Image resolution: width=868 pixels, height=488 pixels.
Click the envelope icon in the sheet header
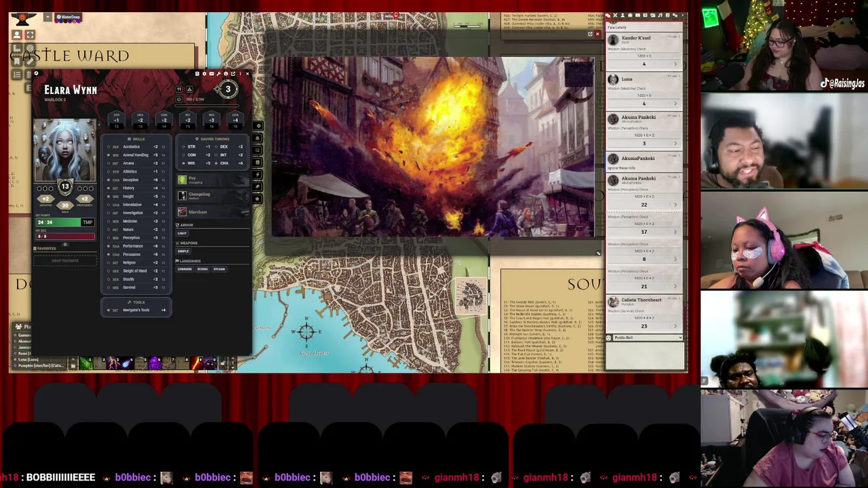point(212,74)
